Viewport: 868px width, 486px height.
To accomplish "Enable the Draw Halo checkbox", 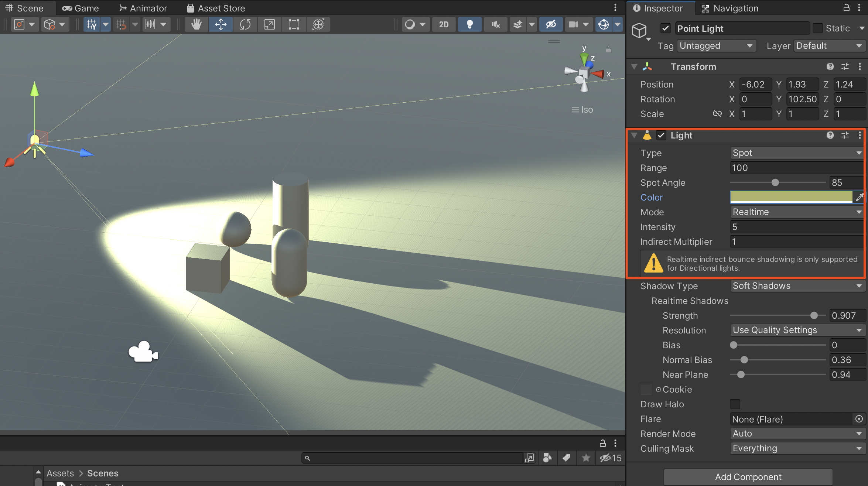I will pyautogui.click(x=735, y=404).
